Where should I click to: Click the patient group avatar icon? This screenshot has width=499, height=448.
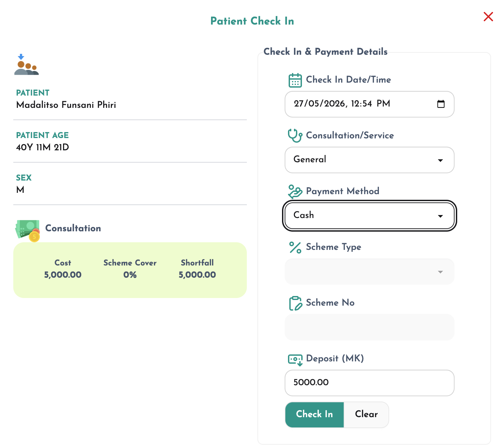[x=27, y=64]
